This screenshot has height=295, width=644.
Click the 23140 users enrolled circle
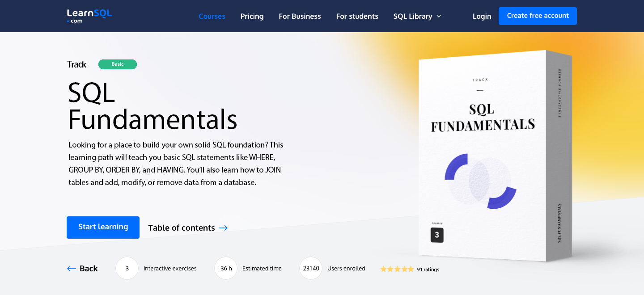click(x=311, y=268)
